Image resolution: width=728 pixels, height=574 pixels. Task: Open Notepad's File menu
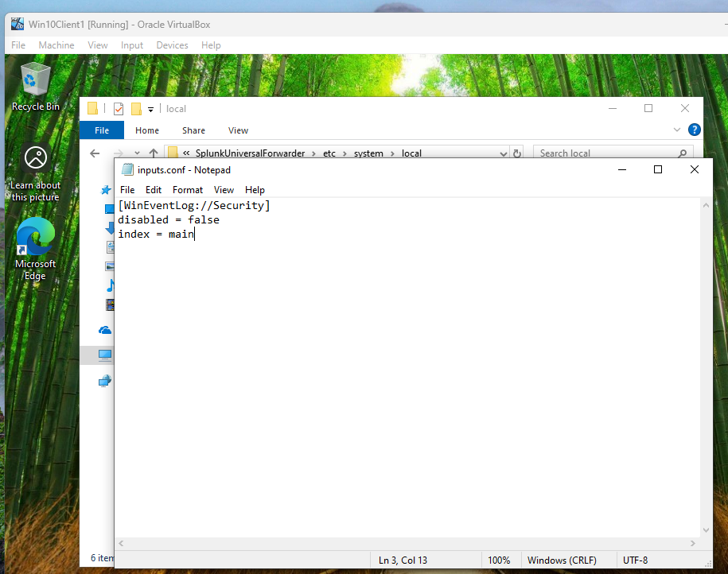(127, 190)
